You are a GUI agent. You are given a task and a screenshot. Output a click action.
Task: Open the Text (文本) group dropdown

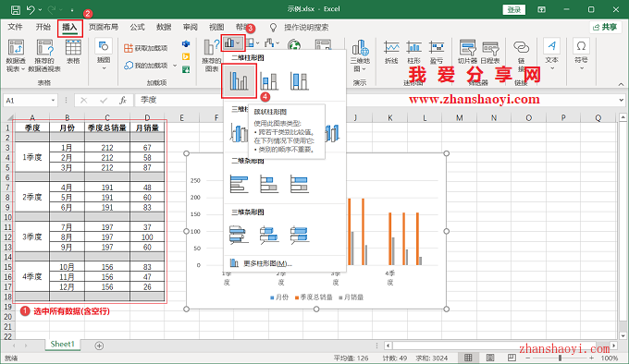coord(551,55)
